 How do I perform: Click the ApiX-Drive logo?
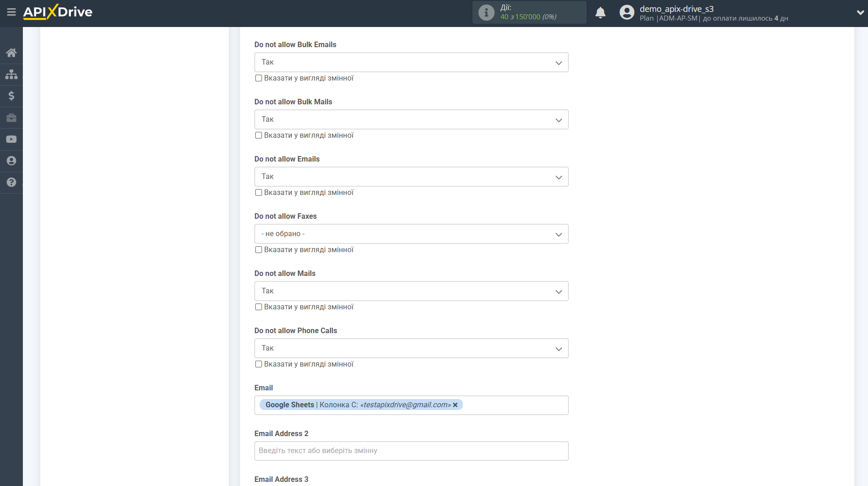[x=58, y=12]
